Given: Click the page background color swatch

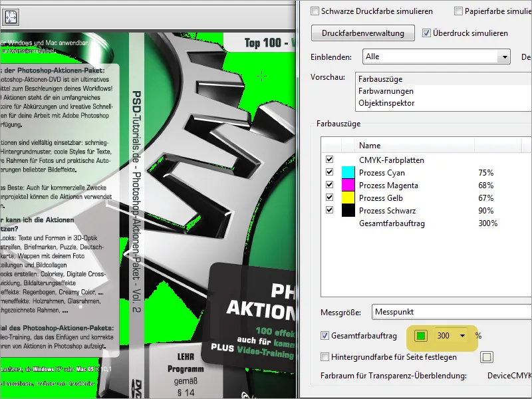Looking at the screenshot, I should tap(487, 357).
